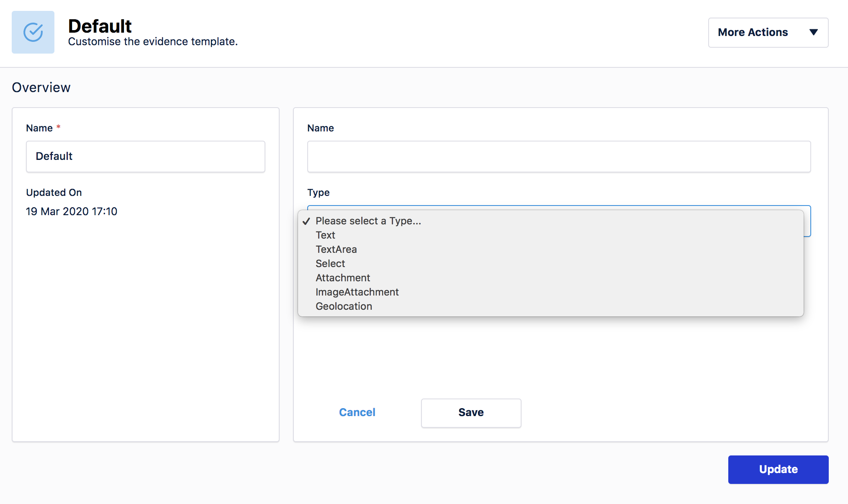
Task: Choose the TextArea type option
Action: pyautogui.click(x=550, y=249)
